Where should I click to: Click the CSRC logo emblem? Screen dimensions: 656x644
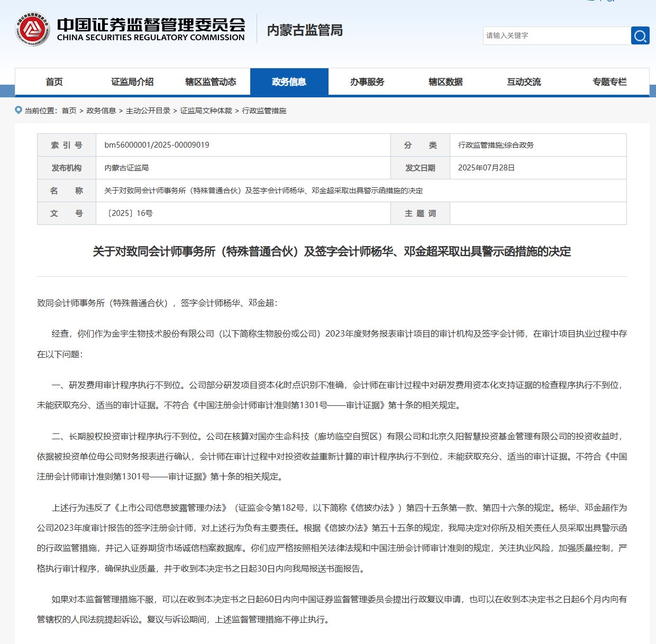[x=33, y=29]
